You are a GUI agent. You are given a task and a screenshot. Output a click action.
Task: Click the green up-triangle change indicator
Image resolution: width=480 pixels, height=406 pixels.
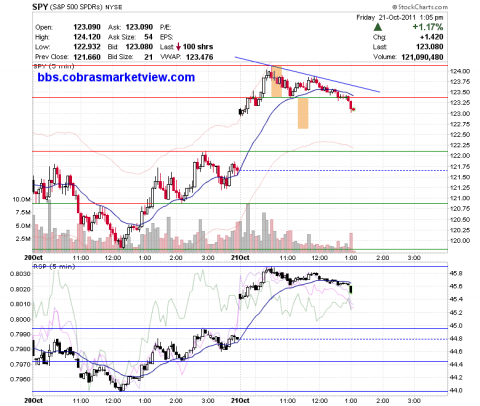(378, 27)
